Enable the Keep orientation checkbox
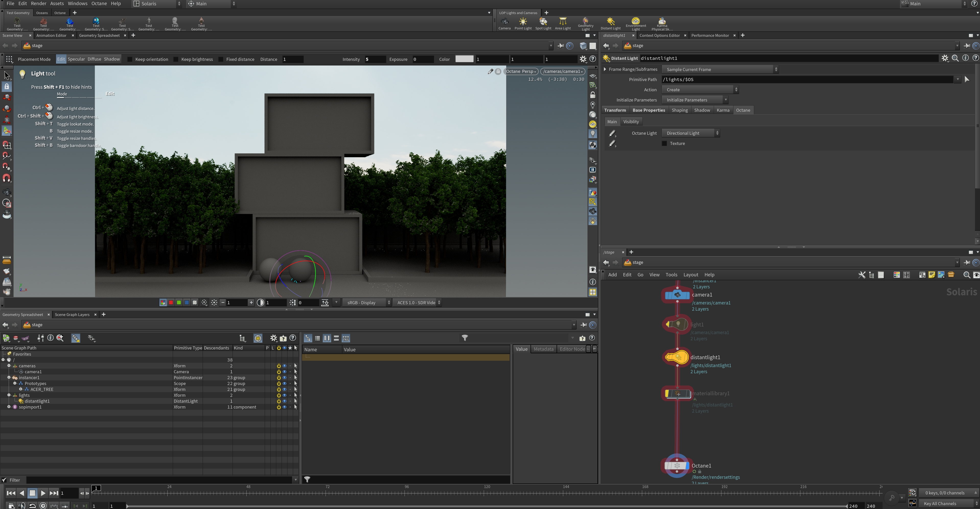The height and width of the screenshot is (509, 980). tap(130, 59)
